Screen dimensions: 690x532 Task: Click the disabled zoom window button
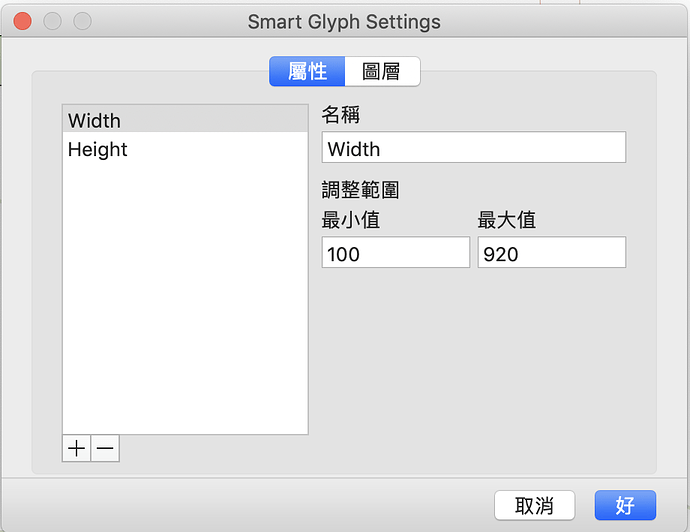(82, 21)
